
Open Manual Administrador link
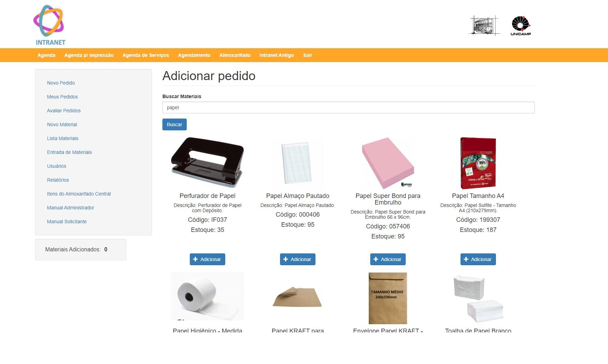coord(70,208)
